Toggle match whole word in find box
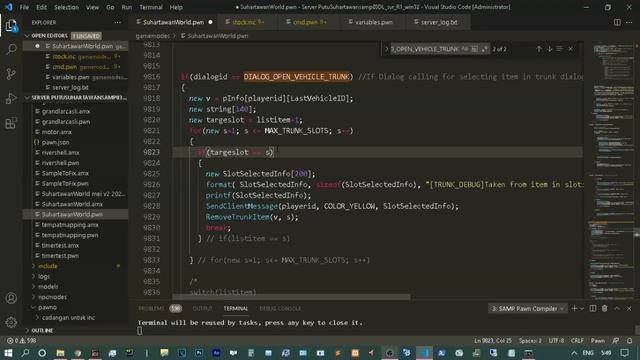The width and height of the screenshot is (640, 360). [474, 49]
